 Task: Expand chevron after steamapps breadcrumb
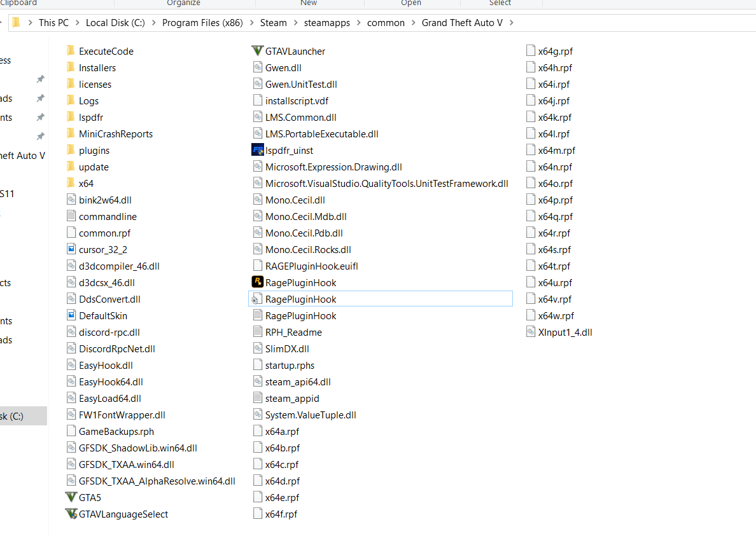tap(359, 23)
